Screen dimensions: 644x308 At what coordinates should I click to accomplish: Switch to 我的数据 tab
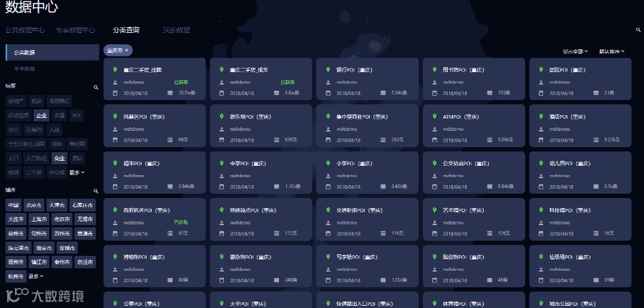point(177,30)
